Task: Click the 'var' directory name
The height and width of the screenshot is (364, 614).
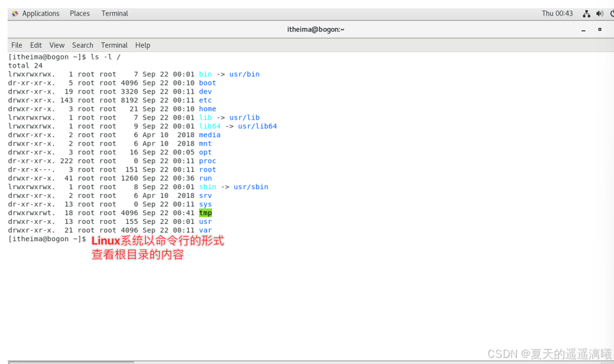Action: tap(205, 230)
